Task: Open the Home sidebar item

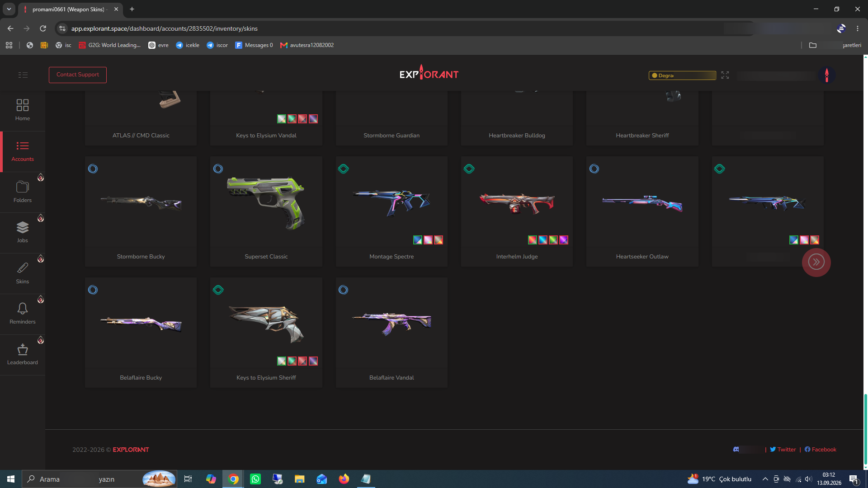Action: (23, 110)
